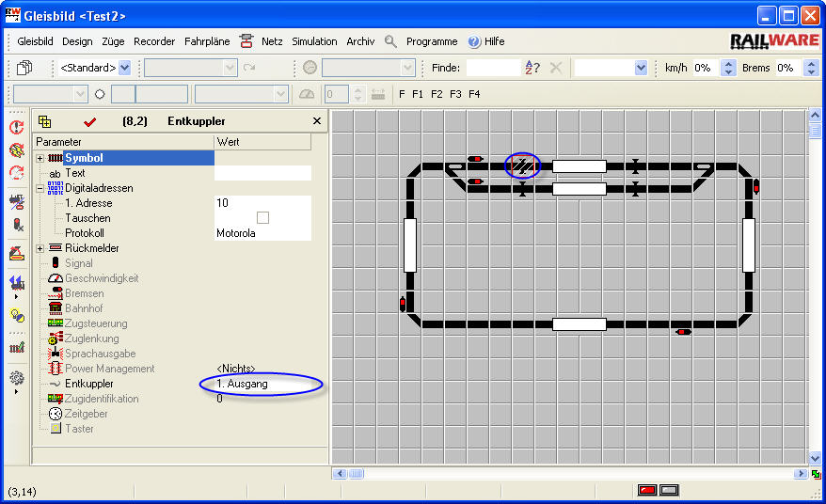This screenshot has width=826, height=504.
Task: Click the F3 function button
Action: tap(455, 94)
